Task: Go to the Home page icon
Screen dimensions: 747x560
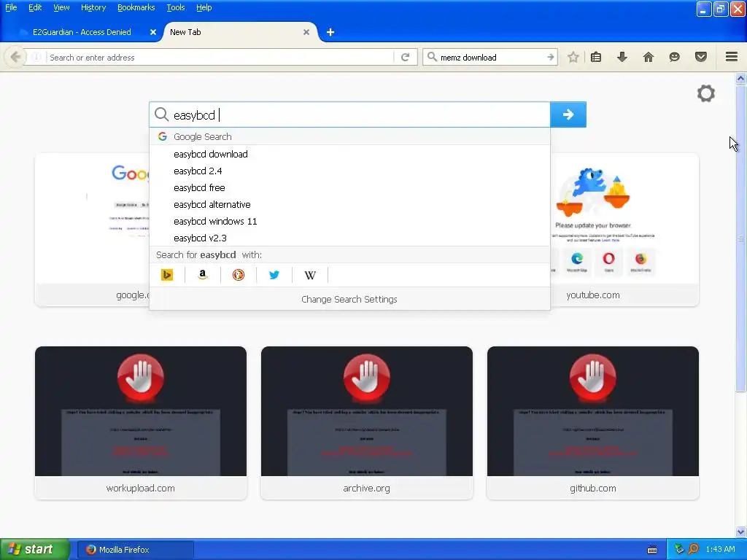Action: coord(649,57)
